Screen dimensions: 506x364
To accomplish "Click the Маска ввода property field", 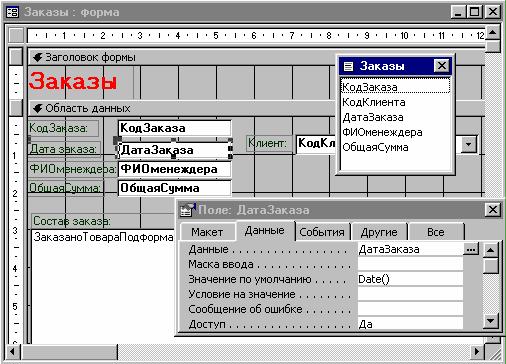I will click(410, 264).
